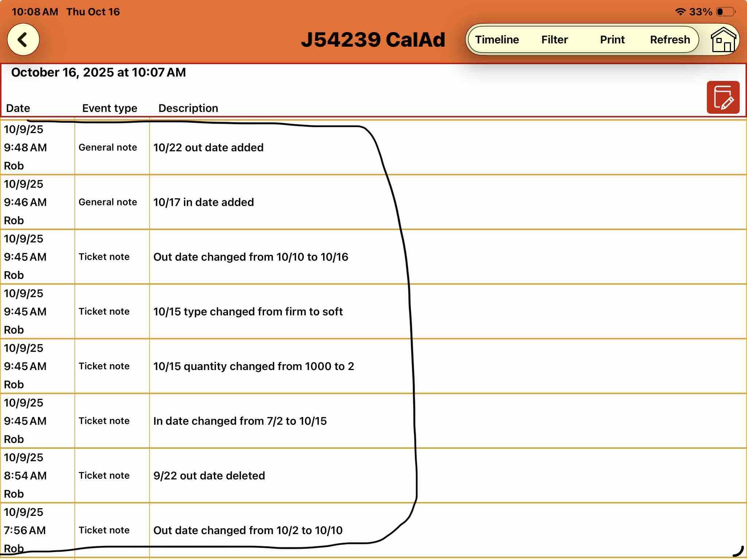Tap the Description column header
The image size is (747, 560).
tap(188, 108)
